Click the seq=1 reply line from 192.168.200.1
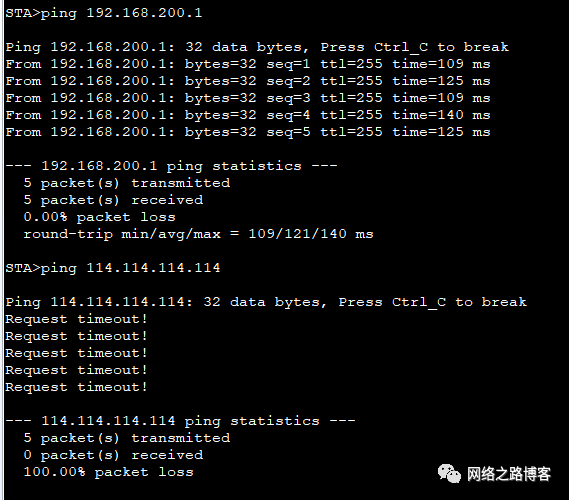The width and height of the screenshot is (569, 500). [x=248, y=64]
